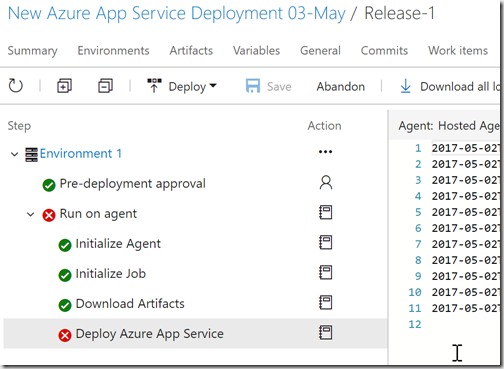Click the expand all steps icon
The width and height of the screenshot is (504, 369).
click(x=64, y=86)
